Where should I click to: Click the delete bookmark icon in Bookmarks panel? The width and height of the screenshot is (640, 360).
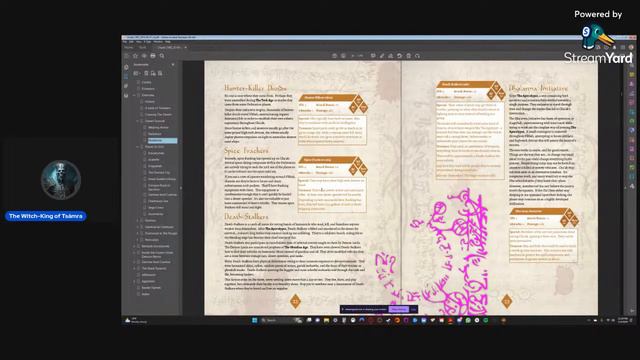(146, 73)
